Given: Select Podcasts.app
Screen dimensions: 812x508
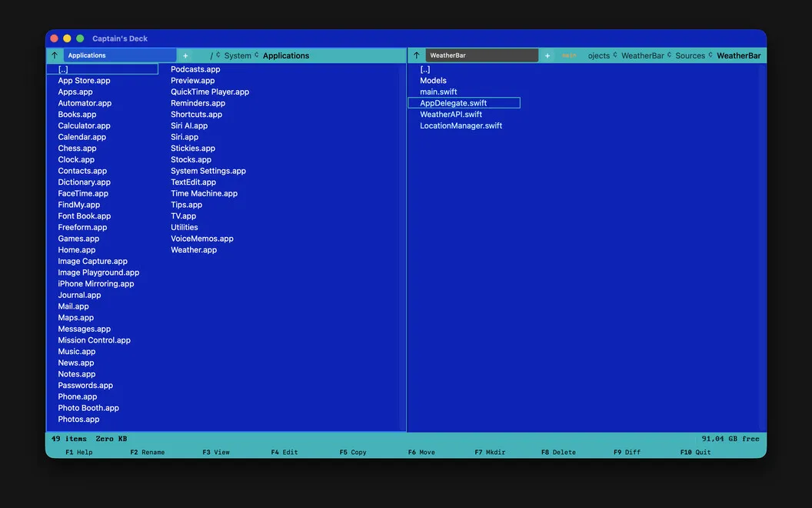Looking at the screenshot, I should [195, 69].
